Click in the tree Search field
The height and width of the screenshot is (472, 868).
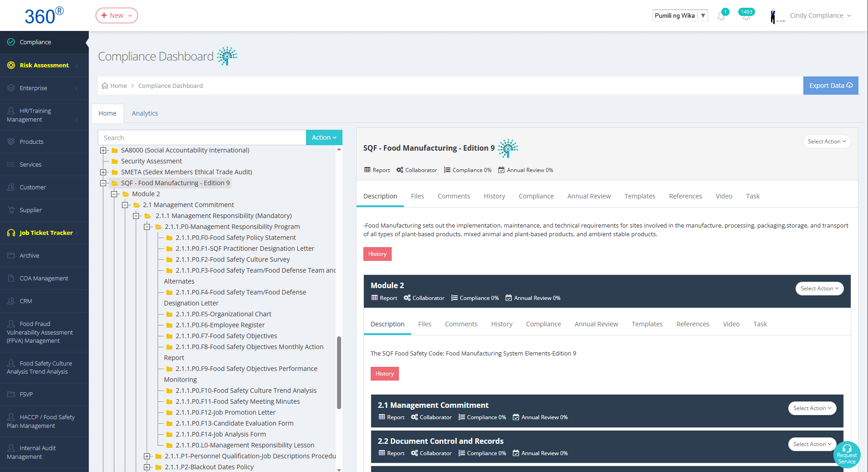point(202,137)
